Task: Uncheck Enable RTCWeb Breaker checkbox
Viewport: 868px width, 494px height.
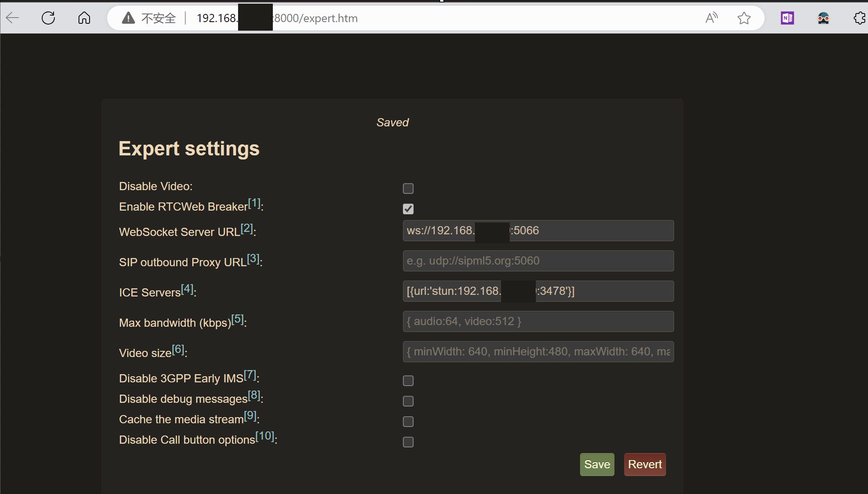Action: point(408,209)
